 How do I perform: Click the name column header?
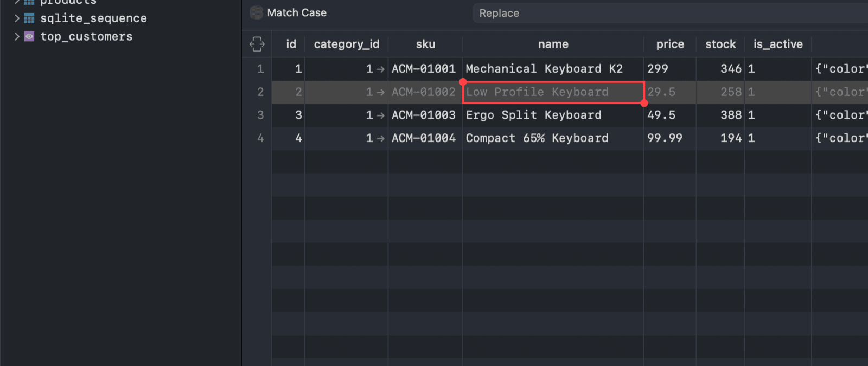(553, 44)
